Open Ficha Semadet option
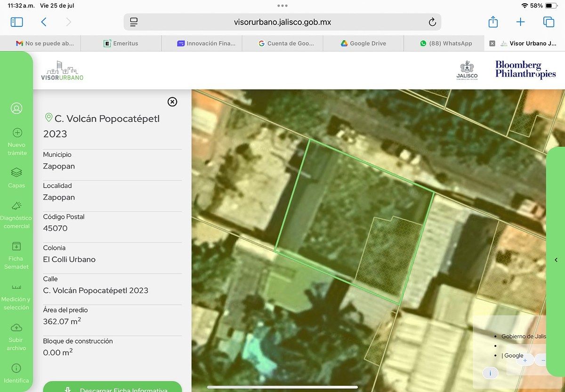The image size is (565, 392). 16,255
